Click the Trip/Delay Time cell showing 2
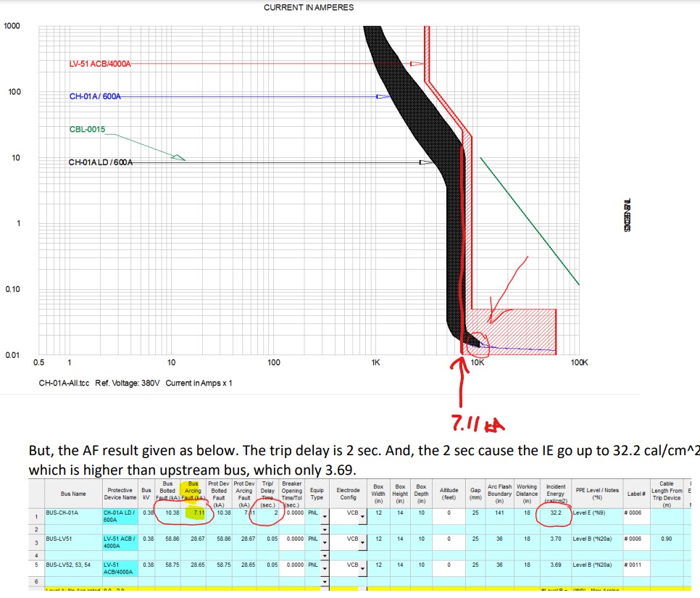Viewport: 700px width, 598px height. (x=267, y=512)
